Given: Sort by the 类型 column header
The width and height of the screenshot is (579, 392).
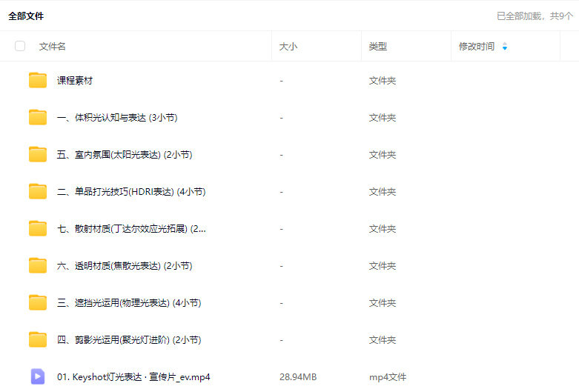Looking at the screenshot, I should pos(378,46).
